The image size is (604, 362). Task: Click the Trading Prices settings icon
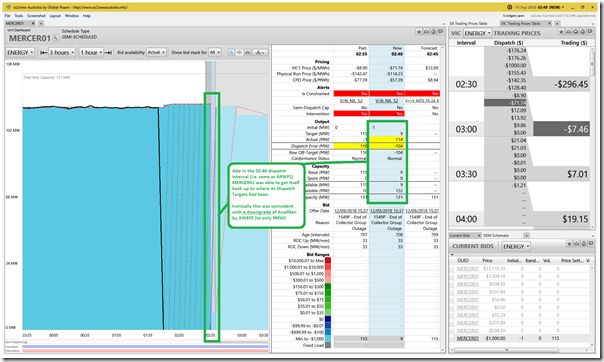click(x=576, y=32)
